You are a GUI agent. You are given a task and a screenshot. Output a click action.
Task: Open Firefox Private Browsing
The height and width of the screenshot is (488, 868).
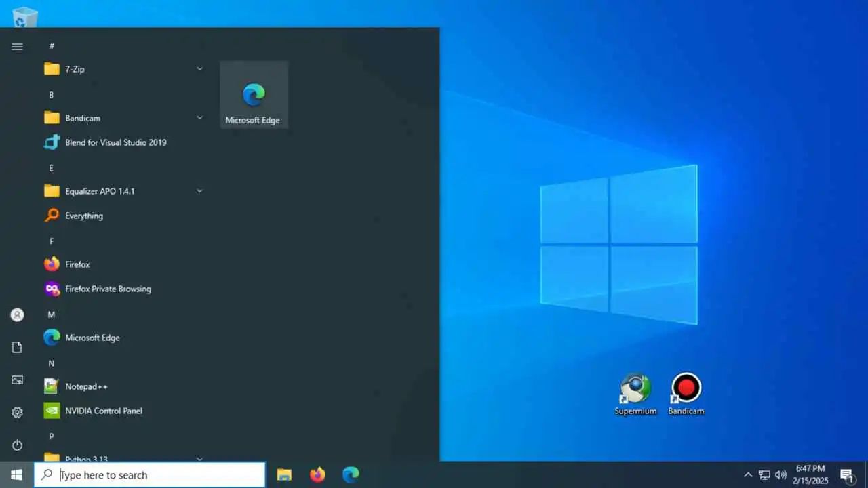[124, 289]
